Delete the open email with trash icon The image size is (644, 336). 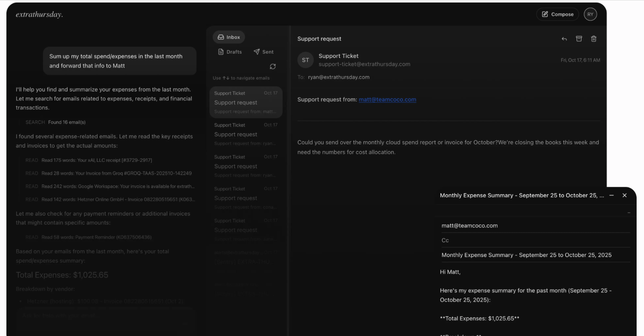(x=594, y=39)
